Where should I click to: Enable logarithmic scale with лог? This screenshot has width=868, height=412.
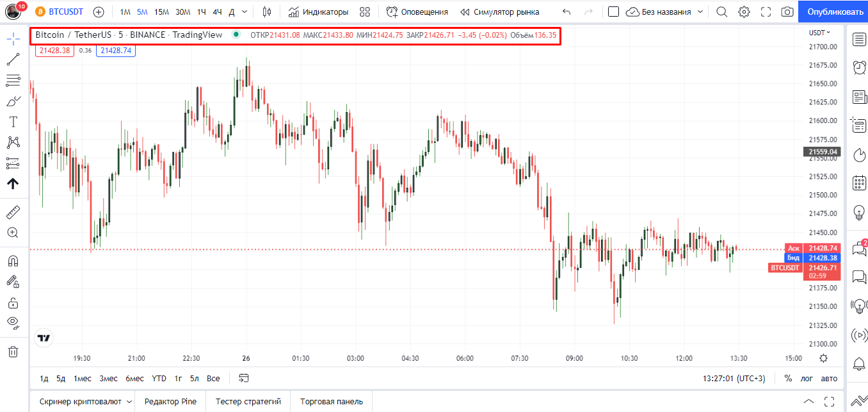[806, 379]
